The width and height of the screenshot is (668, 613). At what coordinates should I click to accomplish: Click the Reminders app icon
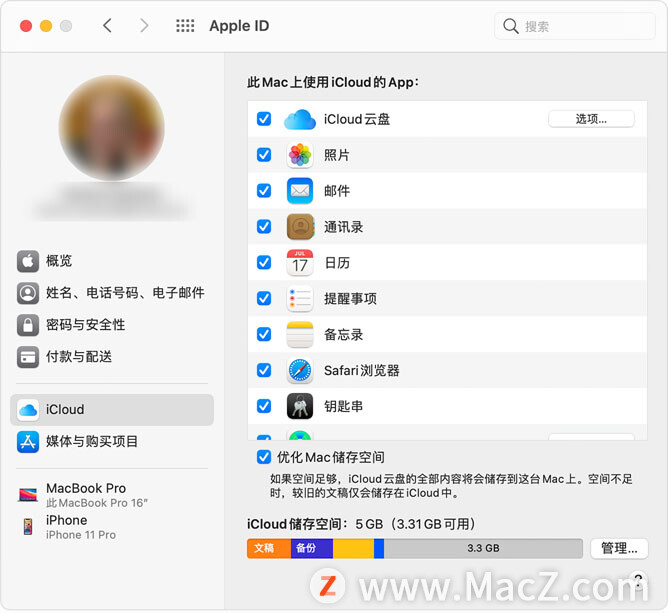click(x=300, y=298)
